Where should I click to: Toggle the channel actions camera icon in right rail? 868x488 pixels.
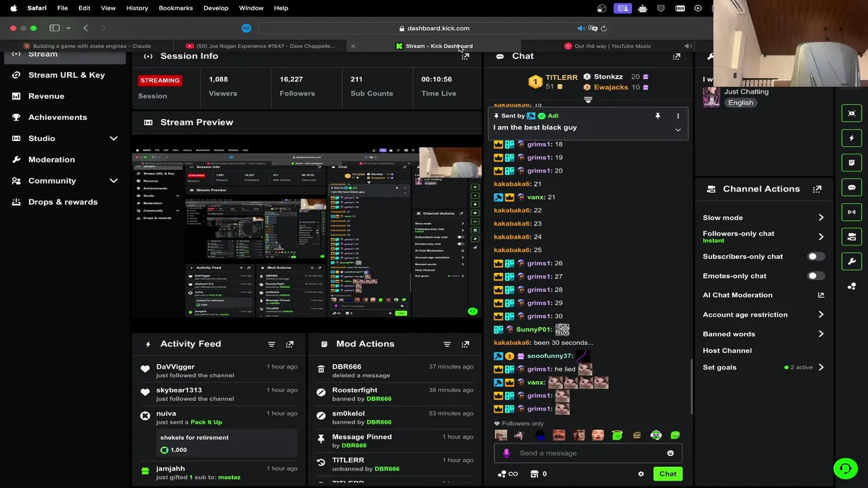(852, 237)
